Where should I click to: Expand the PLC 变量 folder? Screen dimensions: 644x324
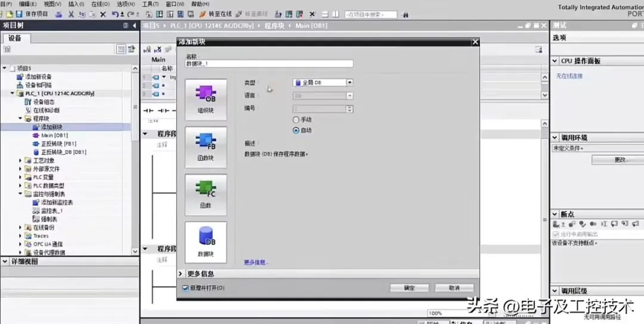click(20, 177)
